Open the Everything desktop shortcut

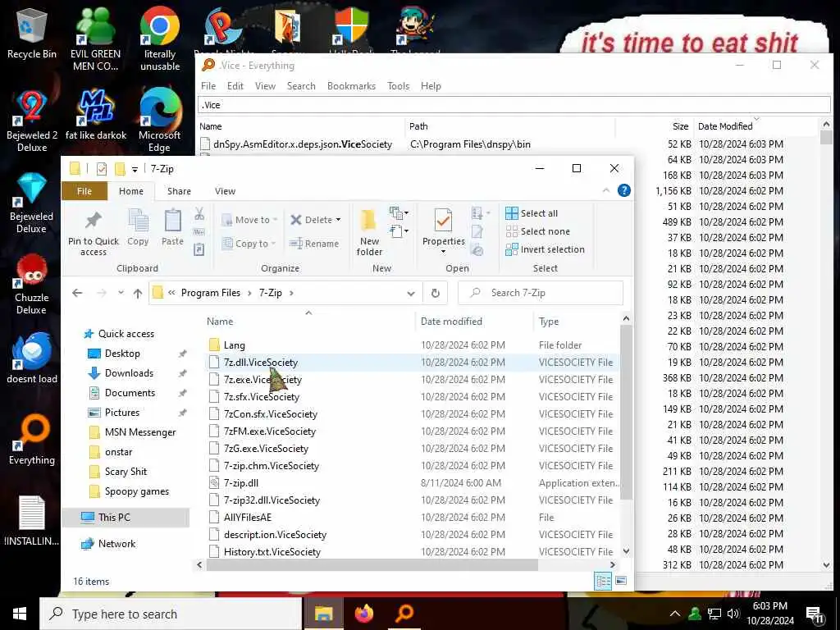(32, 440)
